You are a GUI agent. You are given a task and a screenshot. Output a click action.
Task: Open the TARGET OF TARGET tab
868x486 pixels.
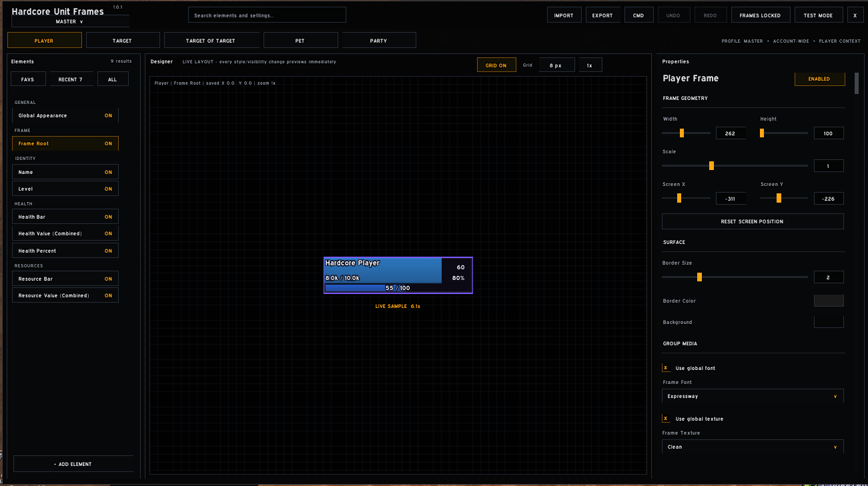211,41
